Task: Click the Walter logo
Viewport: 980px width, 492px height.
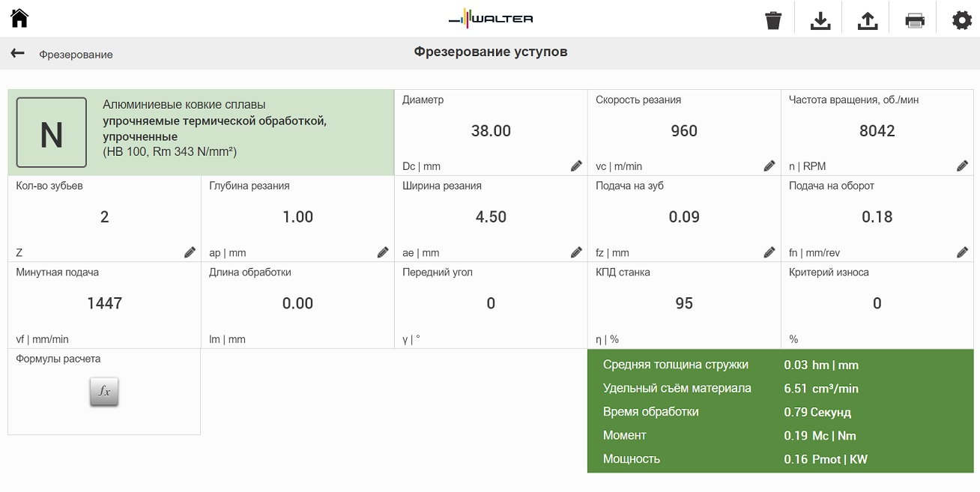Action: click(490, 19)
